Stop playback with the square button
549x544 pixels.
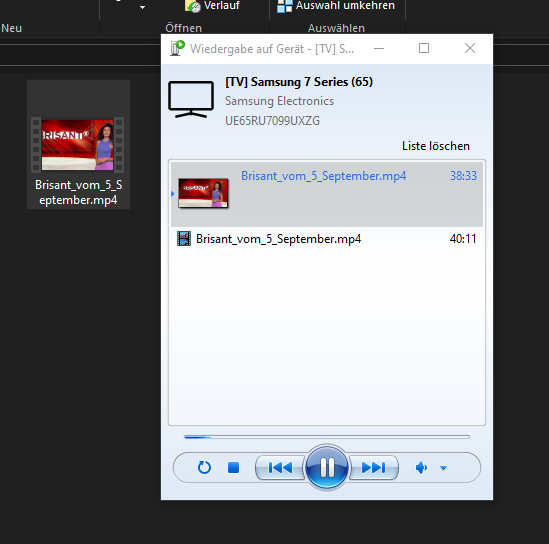[x=234, y=467]
